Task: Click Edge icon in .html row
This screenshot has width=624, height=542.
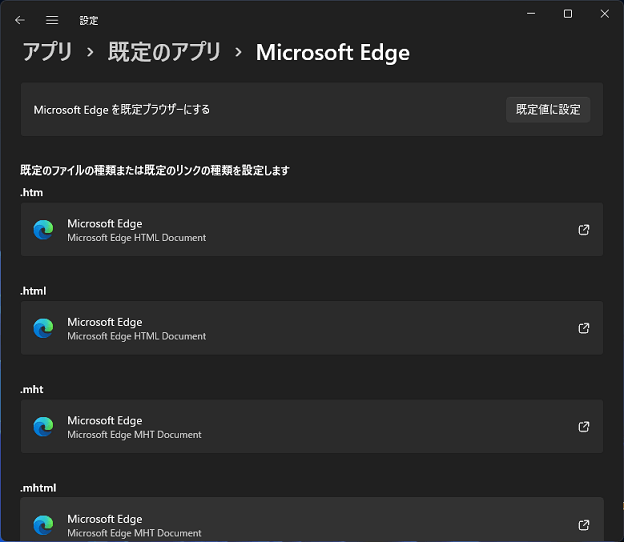Action: tap(43, 328)
